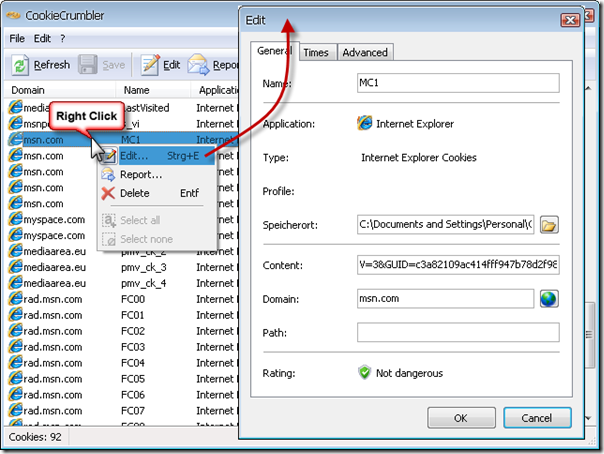Switch to the Times tab

click(316, 52)
